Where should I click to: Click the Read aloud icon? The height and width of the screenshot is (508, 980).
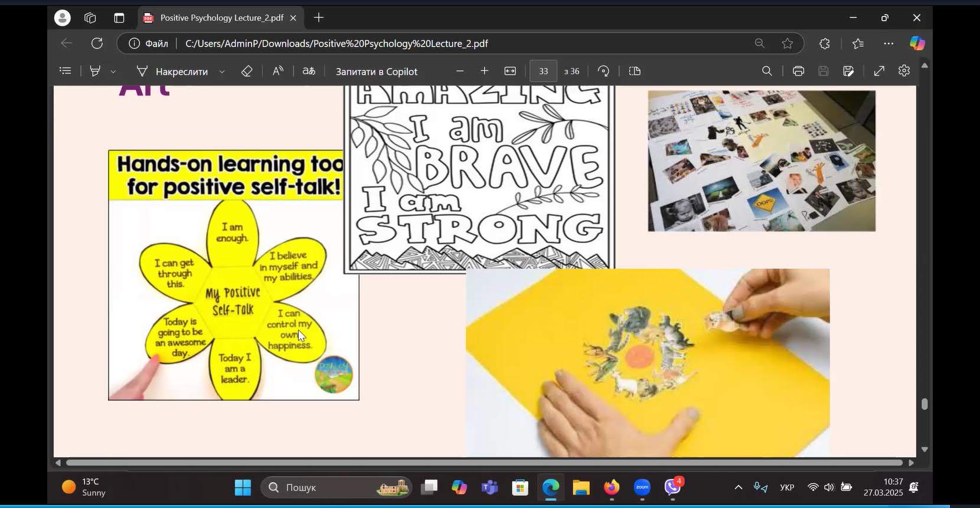(x=277, y=71)
